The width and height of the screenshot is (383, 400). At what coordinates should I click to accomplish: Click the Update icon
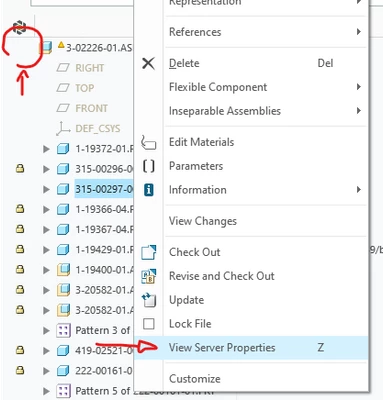tap(148, 300)
